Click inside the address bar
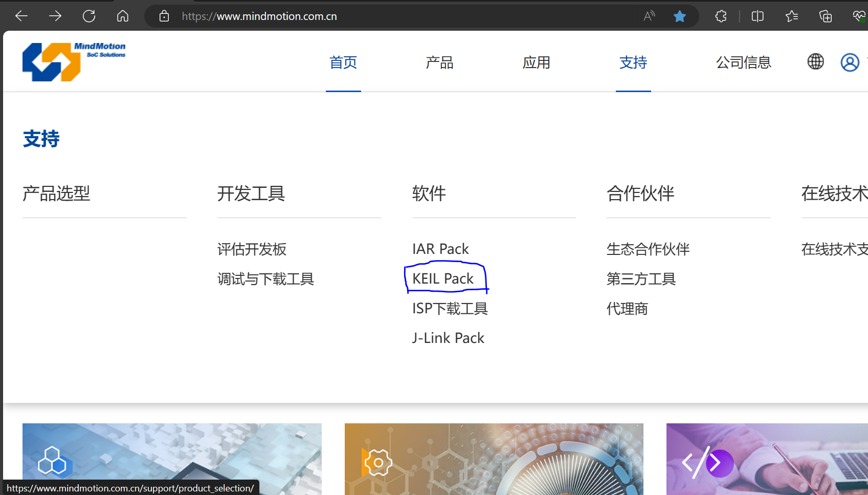Image resolution: width=868 pixels, height=495 pixels. 358,16
